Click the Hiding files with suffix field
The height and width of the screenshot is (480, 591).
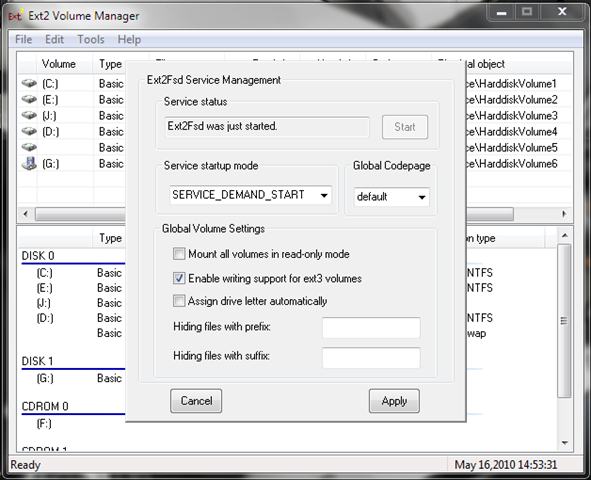click(371, 358)
